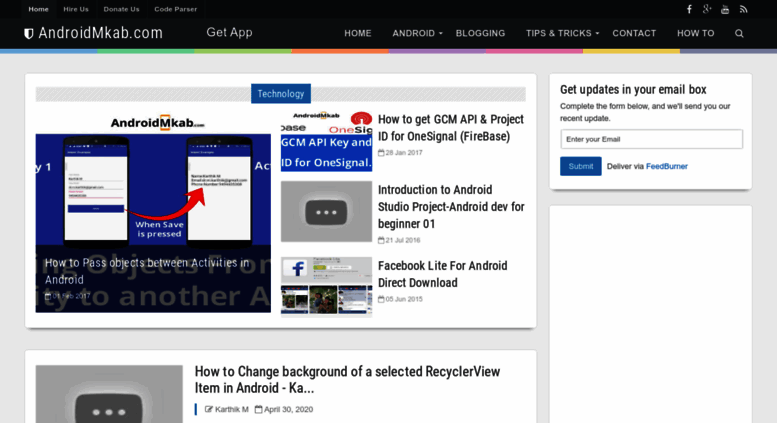Image resolution: width=777 pixels, height=423 pixels.
Task: Open the Facebook social icon
Action: click(x=689, y=9)
